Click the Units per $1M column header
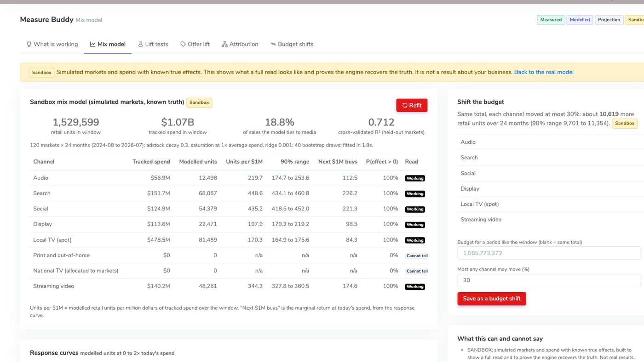The image size is (644, 362). [244, 162]
